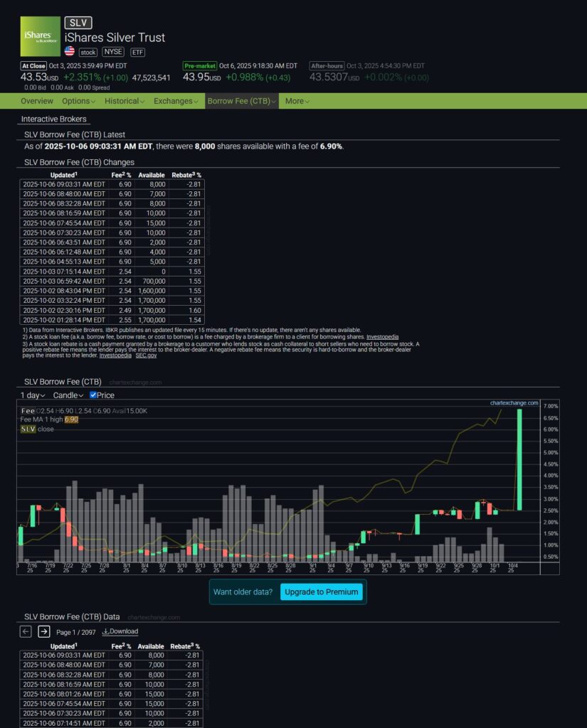
Task: Download the borrow fee data
Action: pos(120,631)
